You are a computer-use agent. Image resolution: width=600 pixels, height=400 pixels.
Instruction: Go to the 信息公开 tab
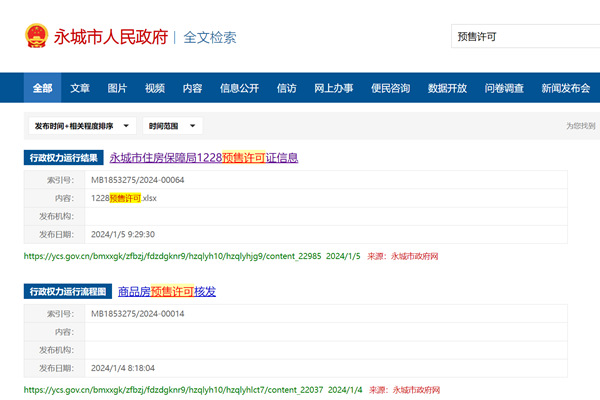(x=239, y=88)
